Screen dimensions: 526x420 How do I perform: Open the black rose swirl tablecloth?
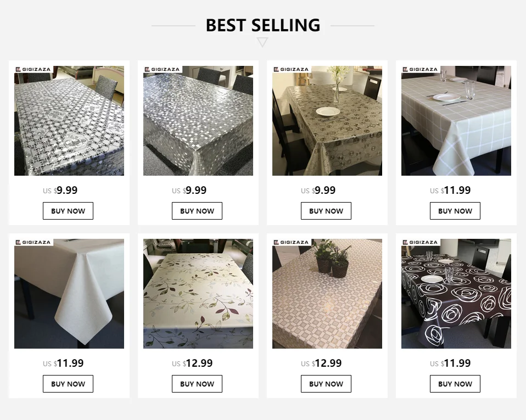(x=456, y=294)
